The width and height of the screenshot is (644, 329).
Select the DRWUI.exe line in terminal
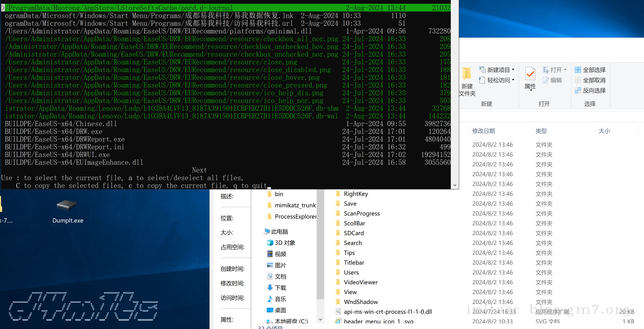point(57,155)
